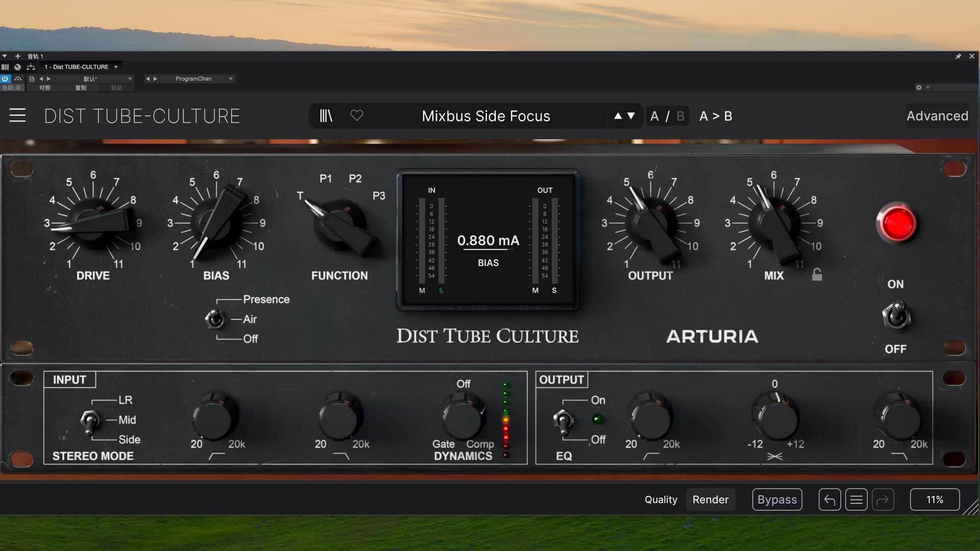The height and width of the screenshot is (551, 980).
Task: Open the Advanced panel
Action: click(x=937, y=116)
